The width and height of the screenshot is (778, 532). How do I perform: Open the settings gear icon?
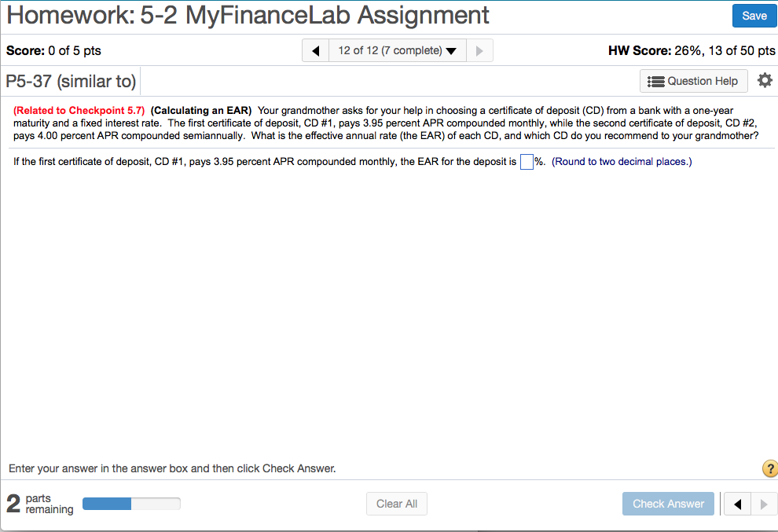click(765, 80)
